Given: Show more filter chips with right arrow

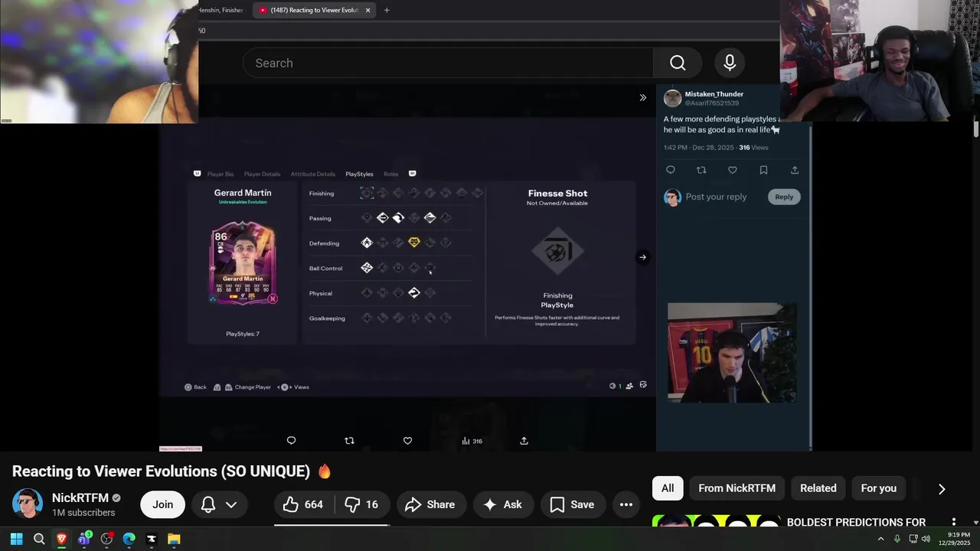Looking at the screenshot, I should pyautogui.click(x=942, y=489).
